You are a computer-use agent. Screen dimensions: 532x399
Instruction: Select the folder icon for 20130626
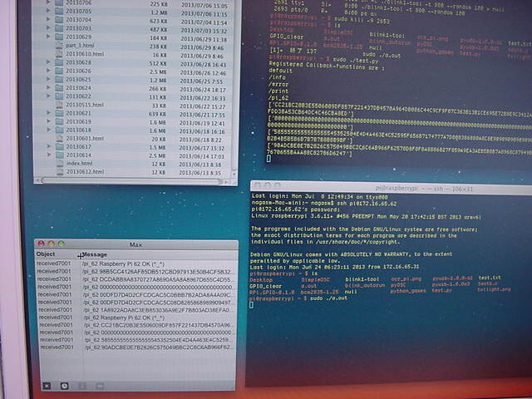tap(59, 71)
